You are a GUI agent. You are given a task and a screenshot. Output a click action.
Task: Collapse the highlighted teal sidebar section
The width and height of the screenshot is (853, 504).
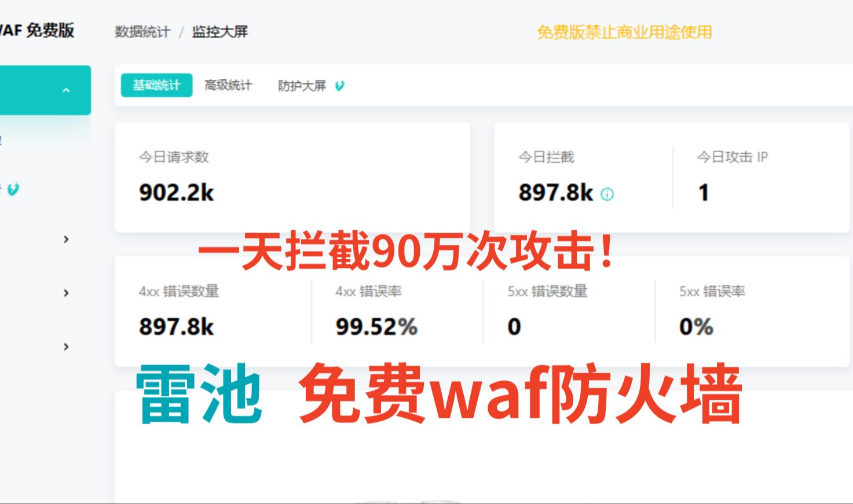click(x=65, y=90)
